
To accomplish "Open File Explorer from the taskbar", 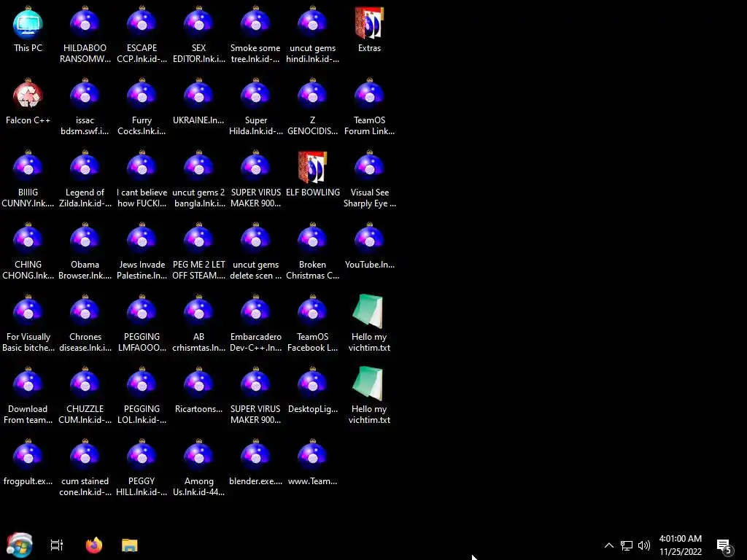I will (130, 545).
